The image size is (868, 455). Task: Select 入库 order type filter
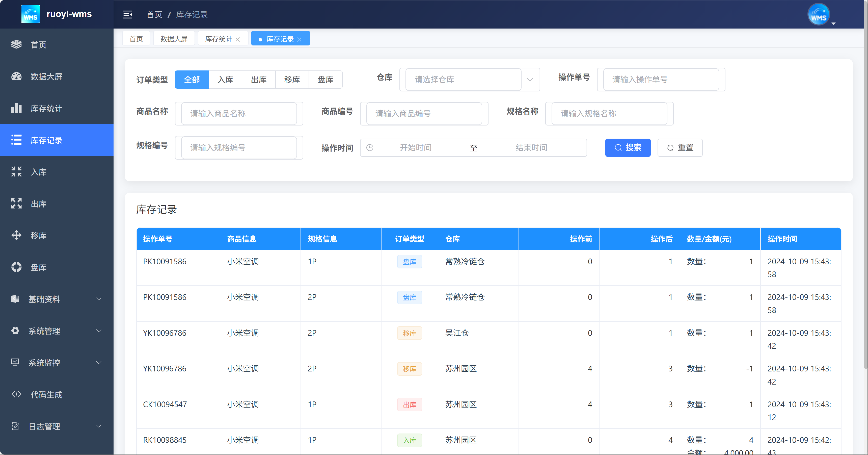[225, 80]
